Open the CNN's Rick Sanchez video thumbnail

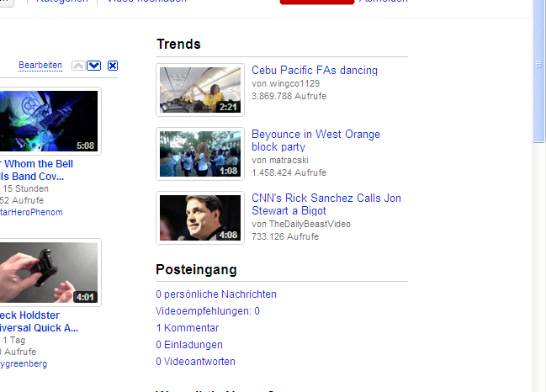coord(200,218)
